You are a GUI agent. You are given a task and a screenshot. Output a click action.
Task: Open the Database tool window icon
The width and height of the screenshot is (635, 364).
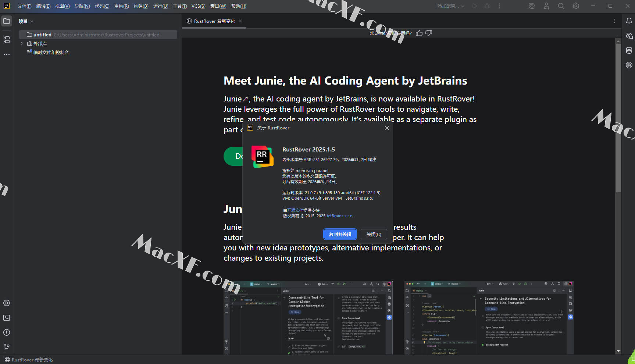[629, 50]
